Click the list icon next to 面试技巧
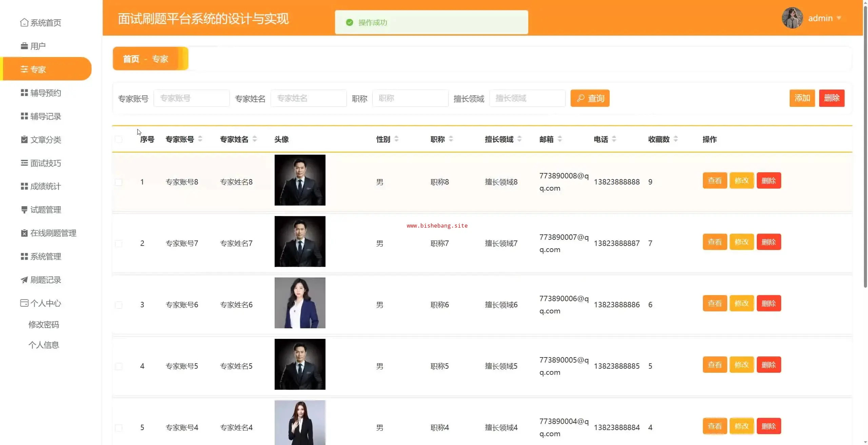 coord(24,163)
